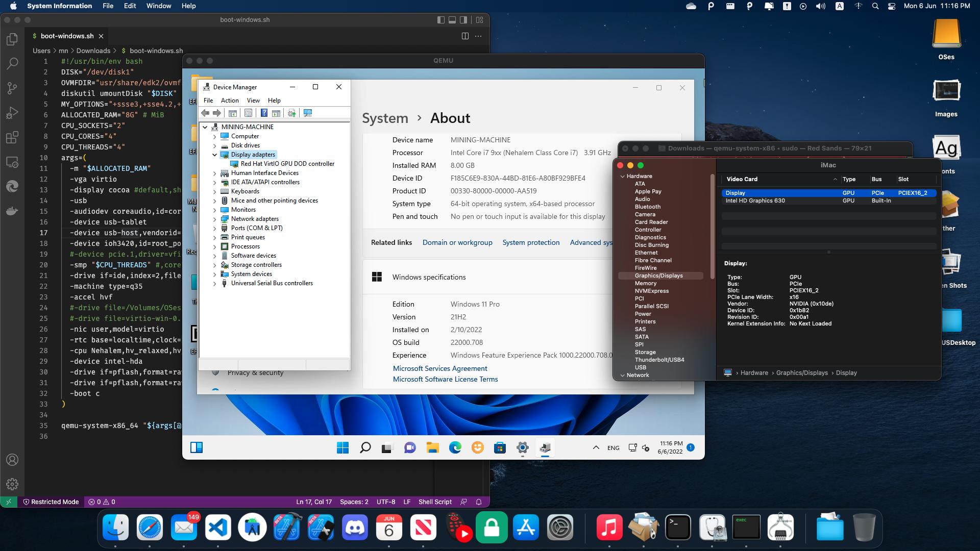Open Remote Explorer in VS Code activity bar
980x551 pixels.
[12, 162]
